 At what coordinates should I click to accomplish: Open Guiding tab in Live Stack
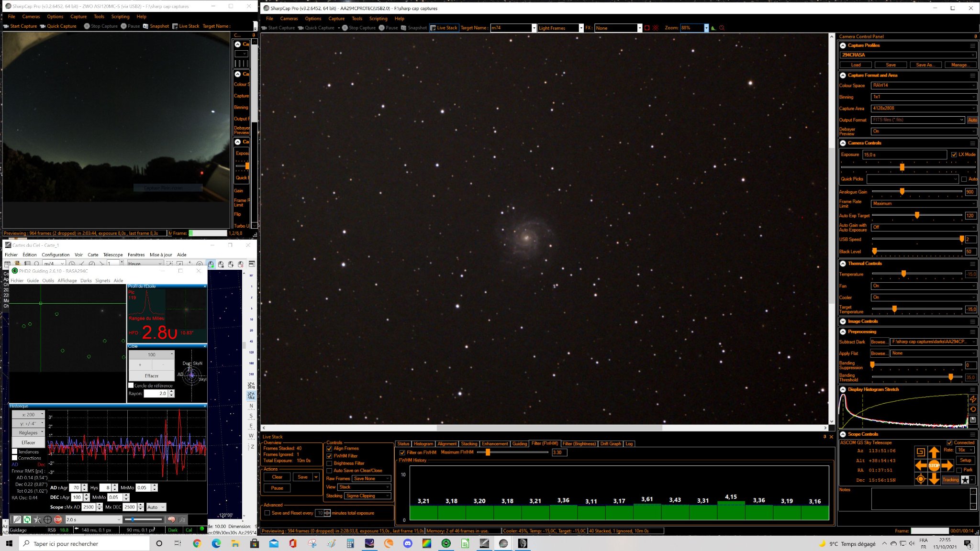click(520, 444)
